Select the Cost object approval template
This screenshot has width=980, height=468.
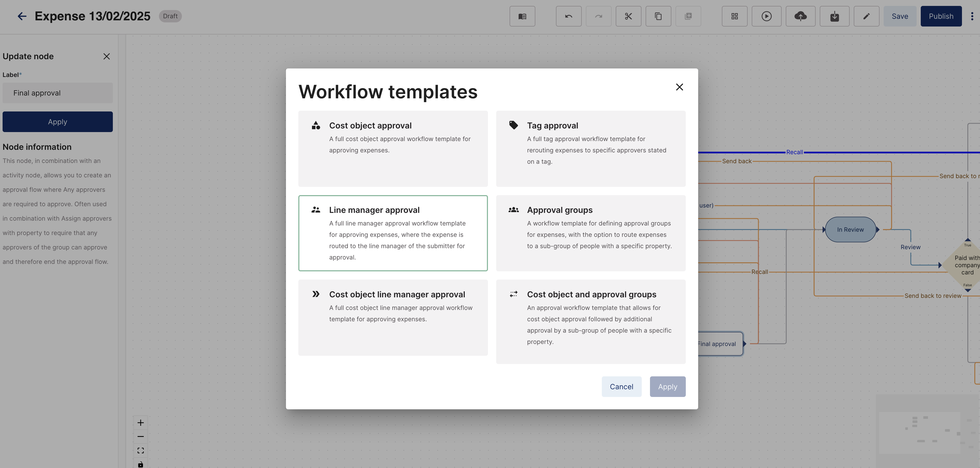coord(393,149)
